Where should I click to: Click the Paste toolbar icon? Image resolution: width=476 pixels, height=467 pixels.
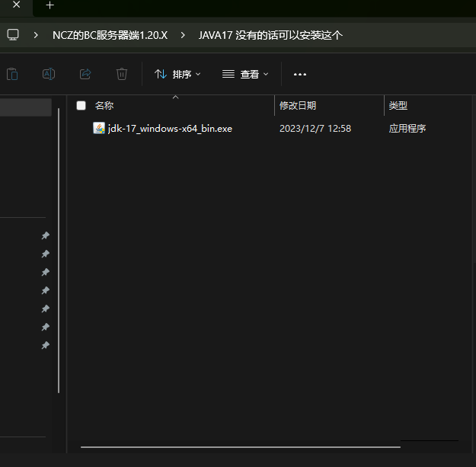[x=12, y=74]
